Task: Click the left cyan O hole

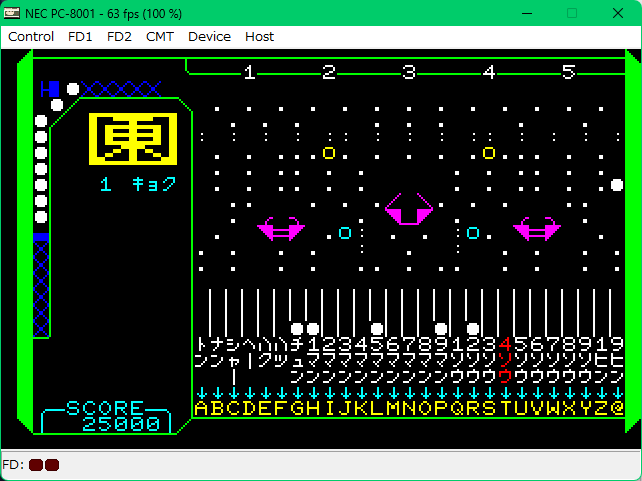Action: coord(345,233)
